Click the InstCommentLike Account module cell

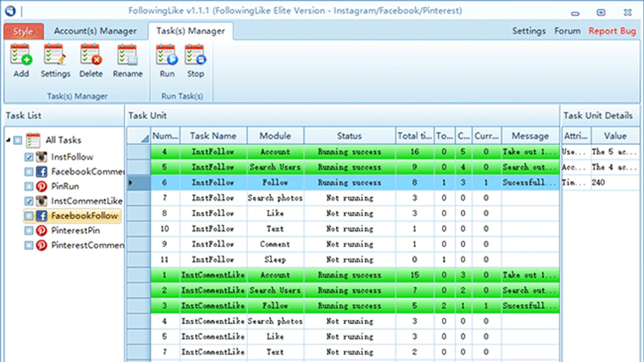coord(275,275)
